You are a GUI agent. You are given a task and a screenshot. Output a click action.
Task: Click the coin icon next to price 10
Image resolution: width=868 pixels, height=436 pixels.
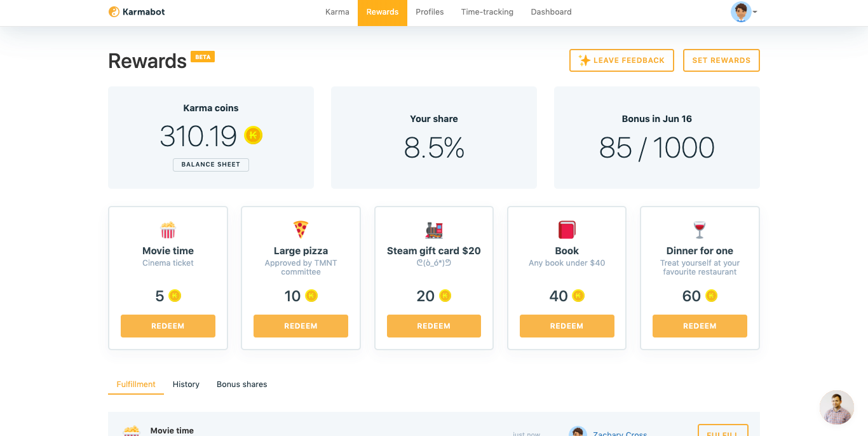coord(311,296)
